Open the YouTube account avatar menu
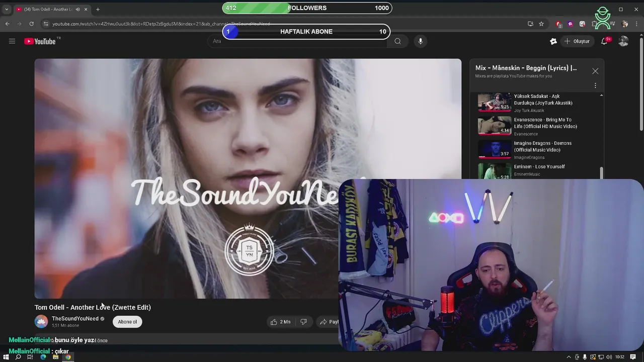 pyautogui.click(x=623, y=41)
